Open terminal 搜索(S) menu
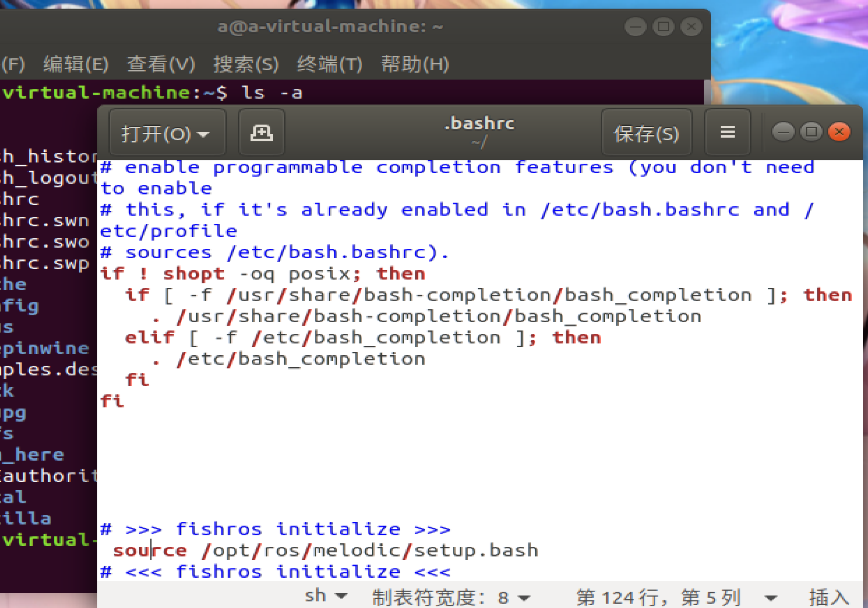 [246, 64]
